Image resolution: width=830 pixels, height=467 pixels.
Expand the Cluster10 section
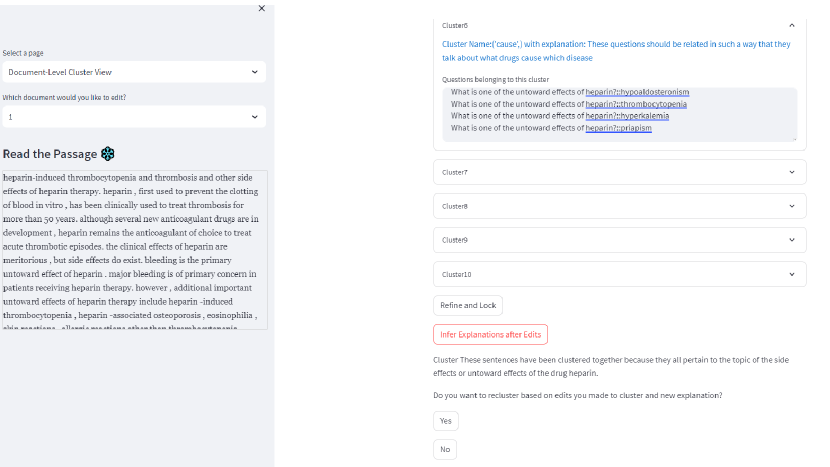point(619,273)
